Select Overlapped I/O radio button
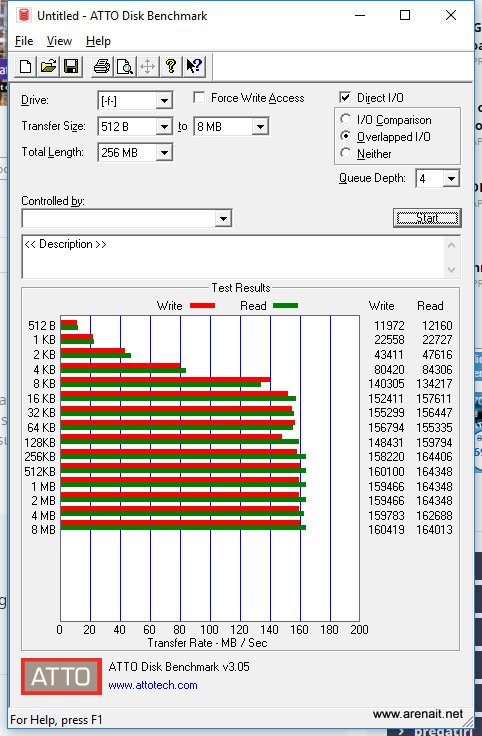Image resolution: width=482 pixels, height=736 pixels. point(345,136)
